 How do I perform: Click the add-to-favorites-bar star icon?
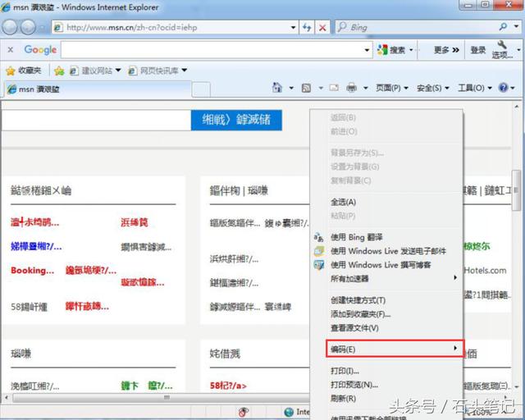[x=59, y=71]
